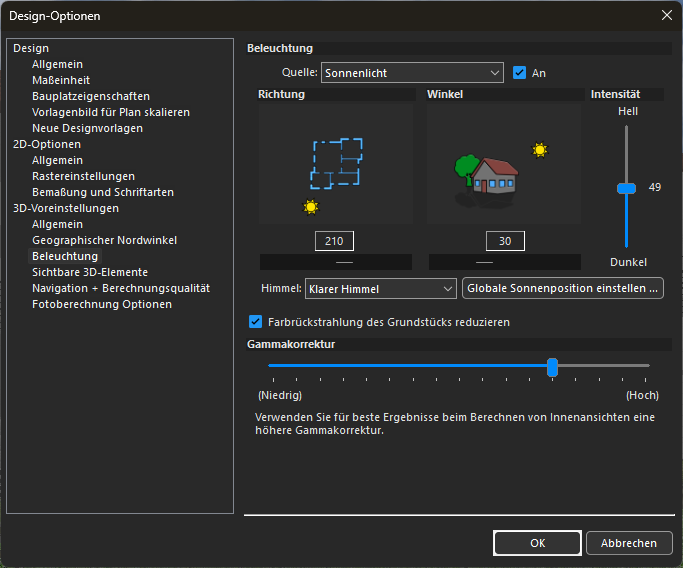
Task: Select 'Bemaßung und Schriftarten'
Action: pos(103,192)
